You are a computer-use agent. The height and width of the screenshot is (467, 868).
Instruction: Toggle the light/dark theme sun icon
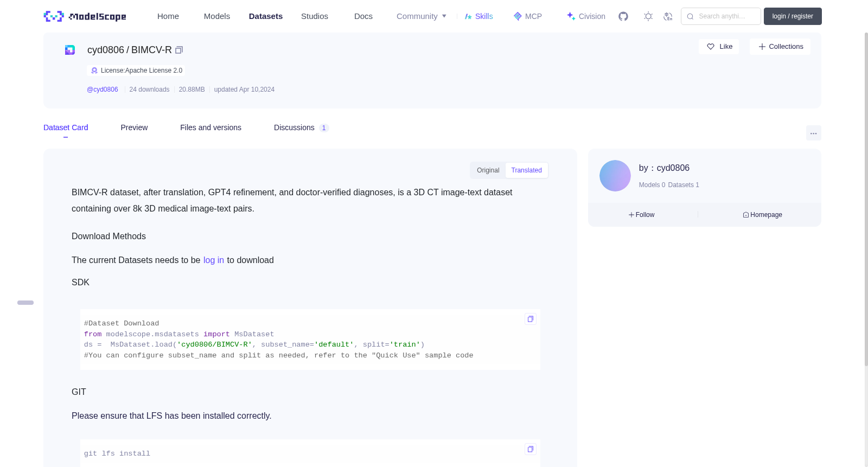click(x=648, y=16)
